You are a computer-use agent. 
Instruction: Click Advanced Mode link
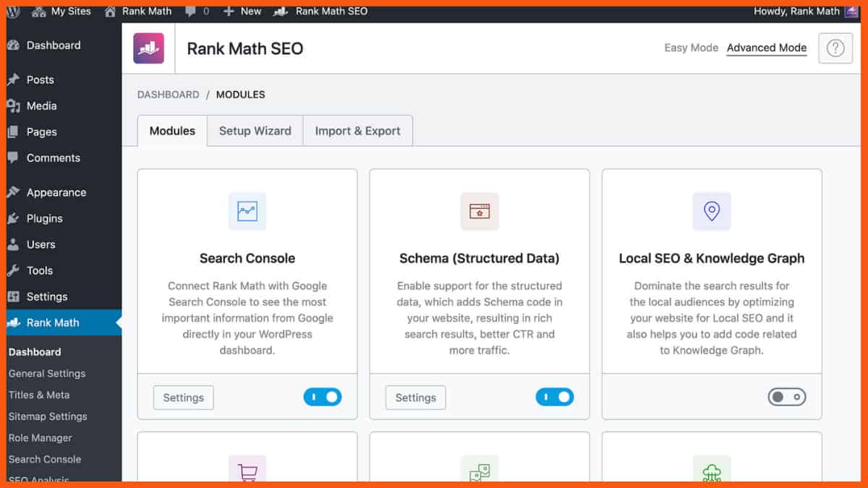pyautogui.click(x=767, y=48)
